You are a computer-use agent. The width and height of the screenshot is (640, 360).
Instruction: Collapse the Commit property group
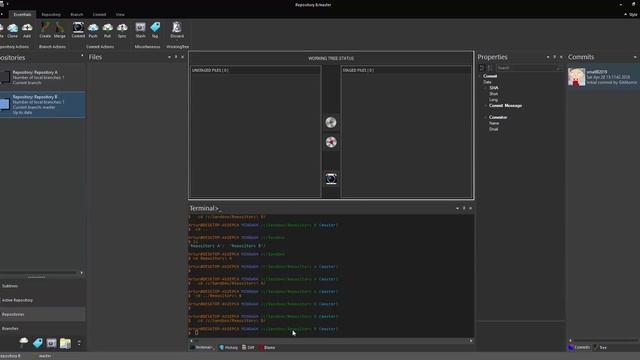480,76
